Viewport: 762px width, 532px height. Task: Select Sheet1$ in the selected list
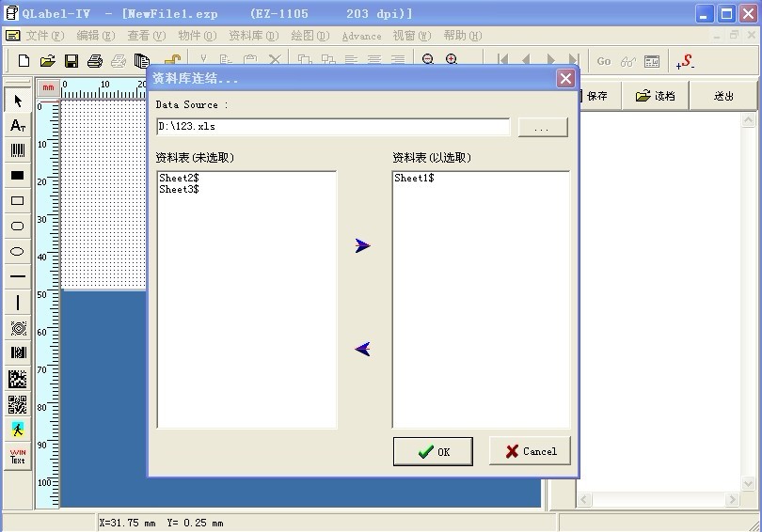414,178
